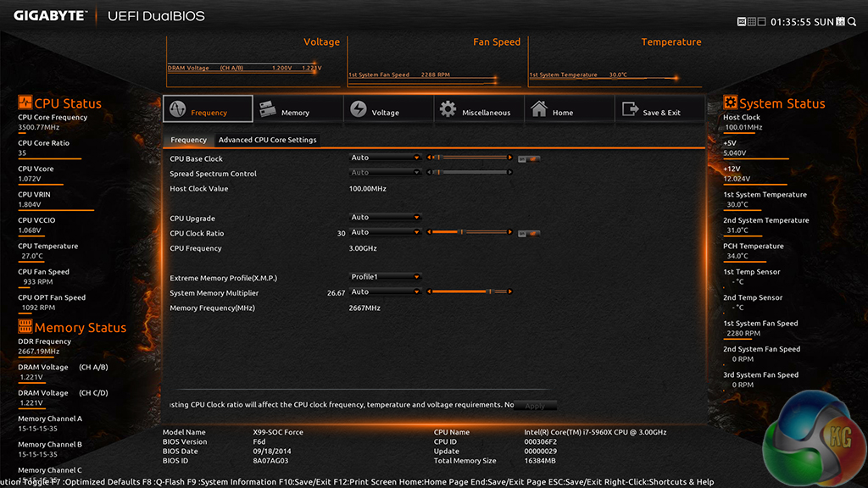868x488 pixels.
Task: Toggle the CPU Base Clock on/off switch
Action: [x=529, y=158]
